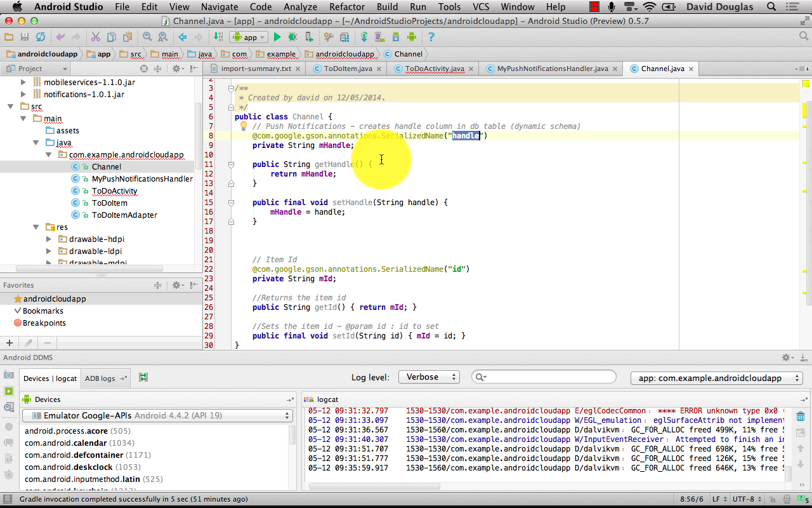Open the ADB logs tab
The width and height of the screenshot is (812, 508).
[100, 378]
